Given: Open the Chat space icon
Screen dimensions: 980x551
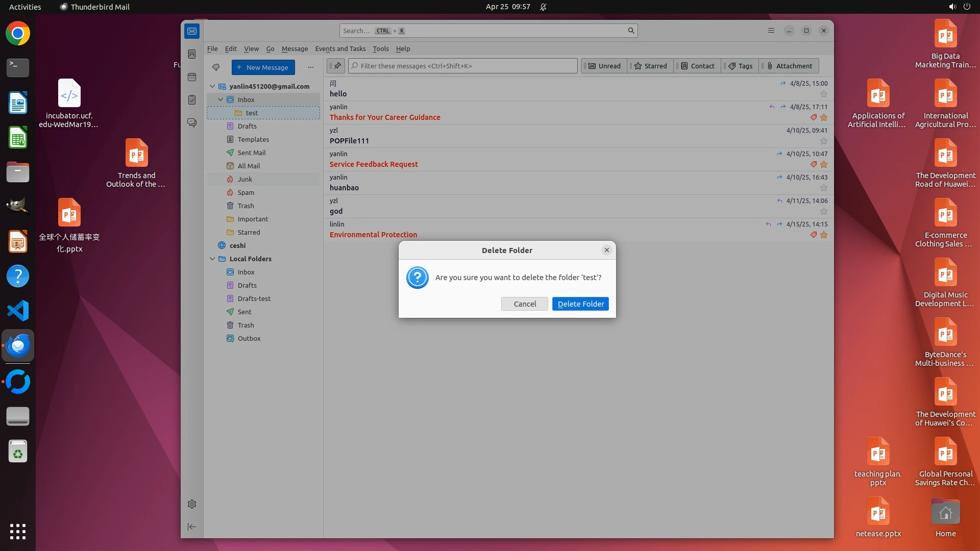Looking at the screenshot, I should (x=192, y=123).
